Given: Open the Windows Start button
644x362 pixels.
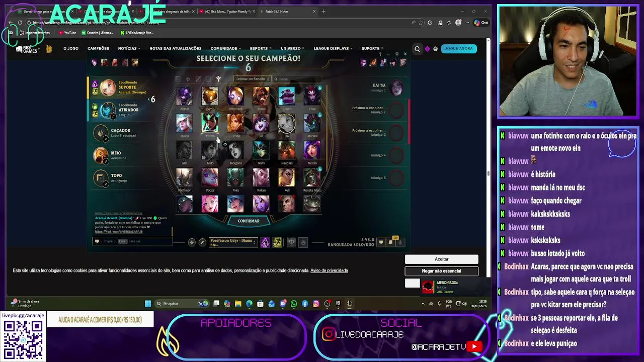Looking at the screenshot, I should [148, 304].
